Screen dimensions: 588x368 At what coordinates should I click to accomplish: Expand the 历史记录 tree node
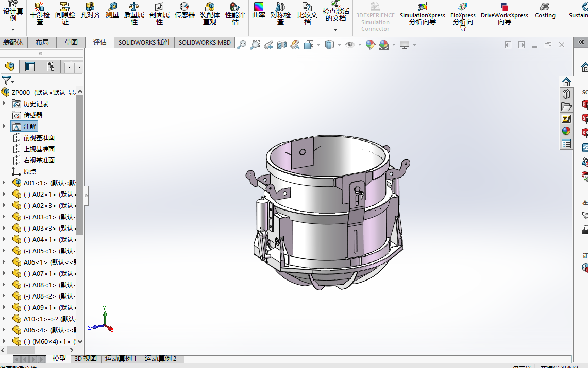4,103
